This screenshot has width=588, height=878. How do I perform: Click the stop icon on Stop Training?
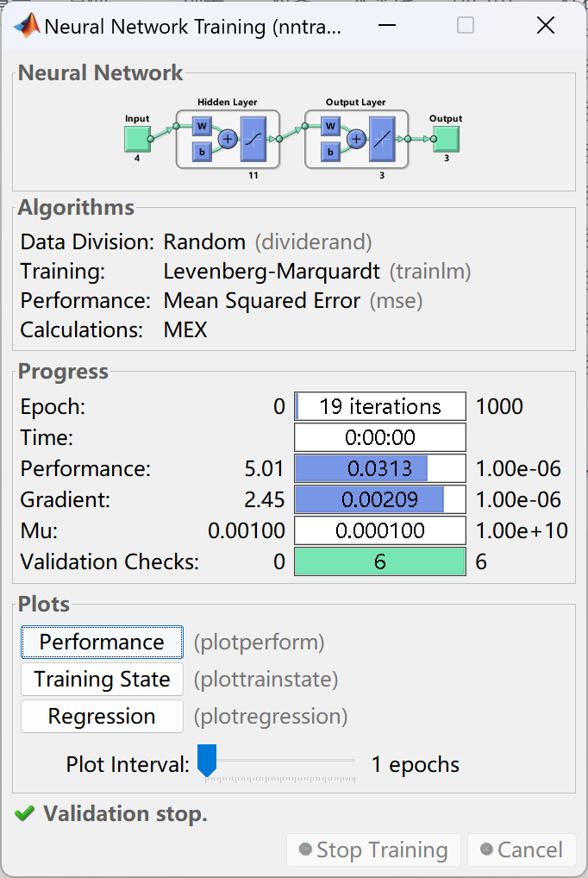pos(305,849)
